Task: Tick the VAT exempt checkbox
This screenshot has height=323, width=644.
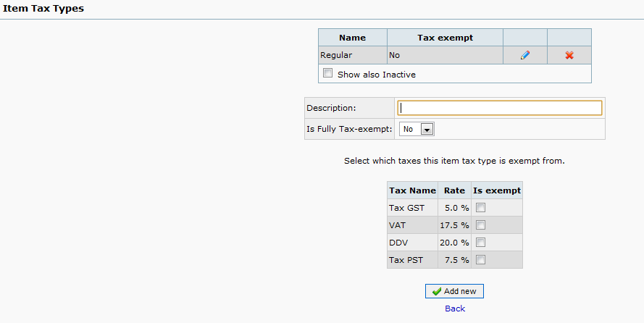Action: point(480,225)
